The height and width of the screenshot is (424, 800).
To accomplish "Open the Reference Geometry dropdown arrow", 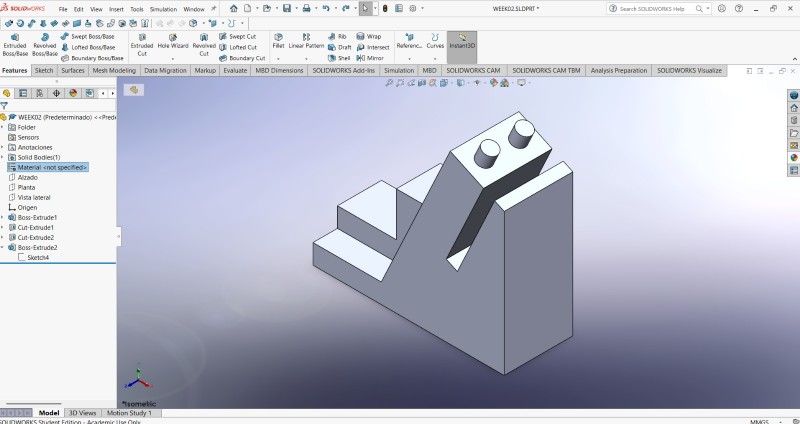I will [x=409, y=59].
